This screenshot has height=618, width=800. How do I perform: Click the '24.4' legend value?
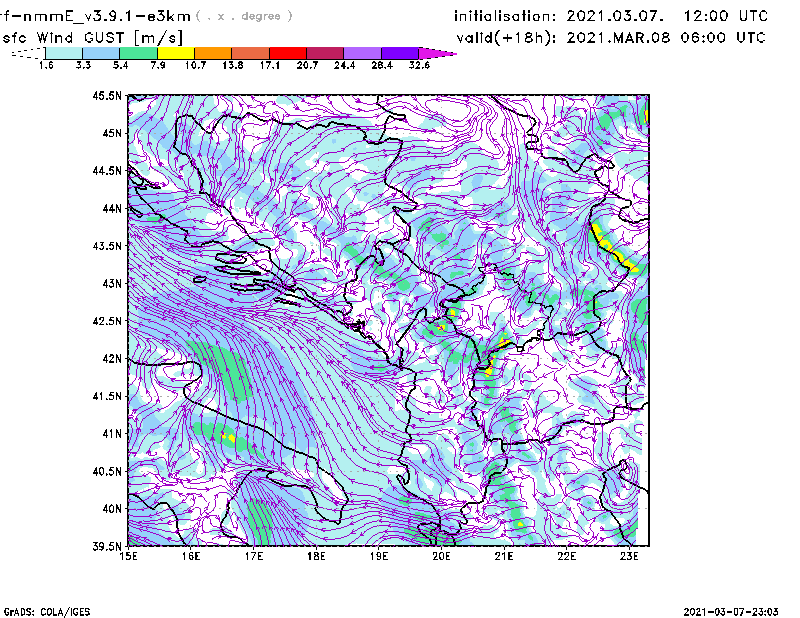click(344, 65)
